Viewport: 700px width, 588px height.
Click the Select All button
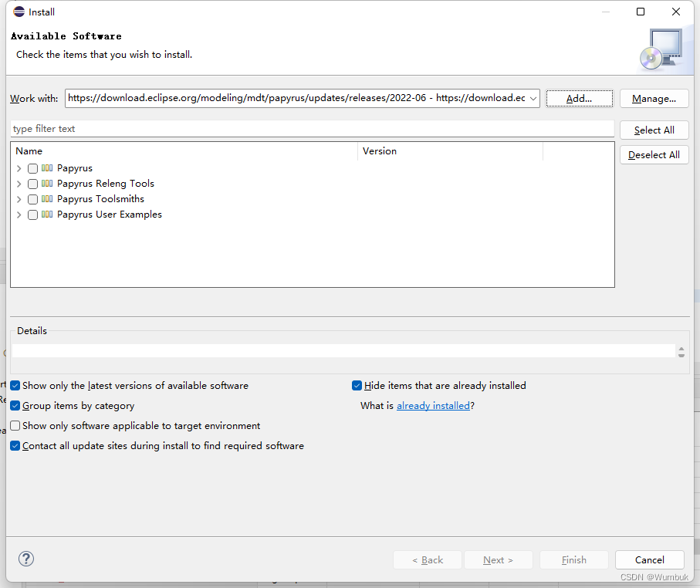point(654,130)
